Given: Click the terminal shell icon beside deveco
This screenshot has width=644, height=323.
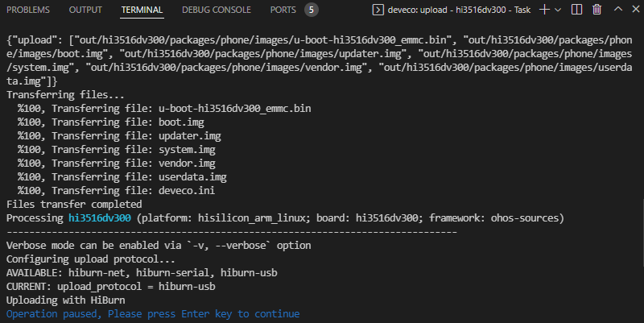Looking at the screenshot, I should click(378, 10).
